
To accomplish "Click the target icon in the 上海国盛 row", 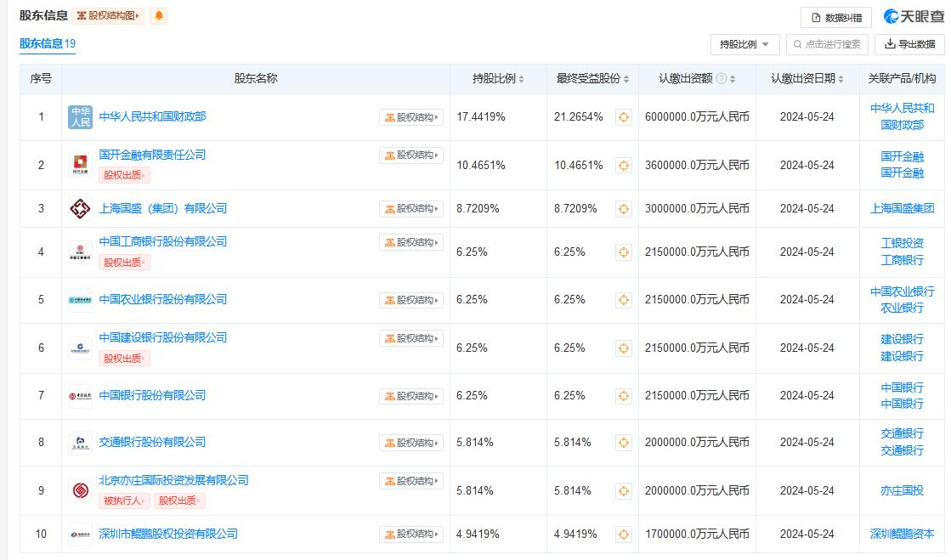I will point(623,209).
